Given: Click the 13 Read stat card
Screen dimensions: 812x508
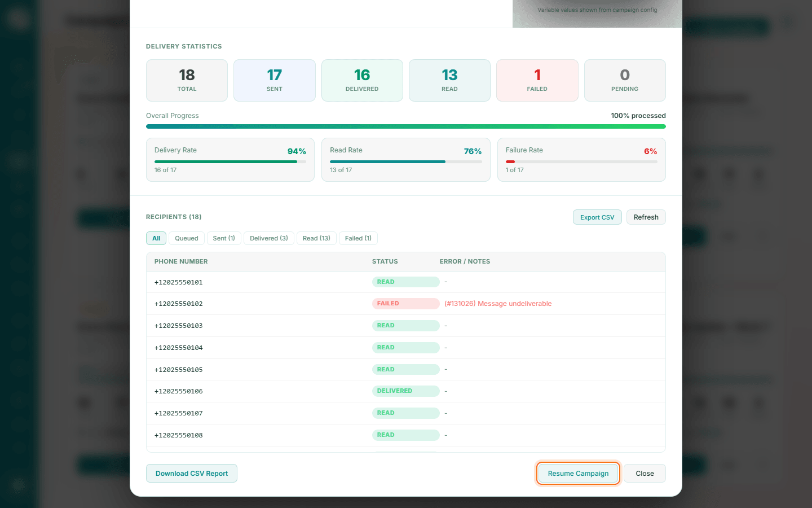Looking at the screenshot, I should [x=449, y=81].
